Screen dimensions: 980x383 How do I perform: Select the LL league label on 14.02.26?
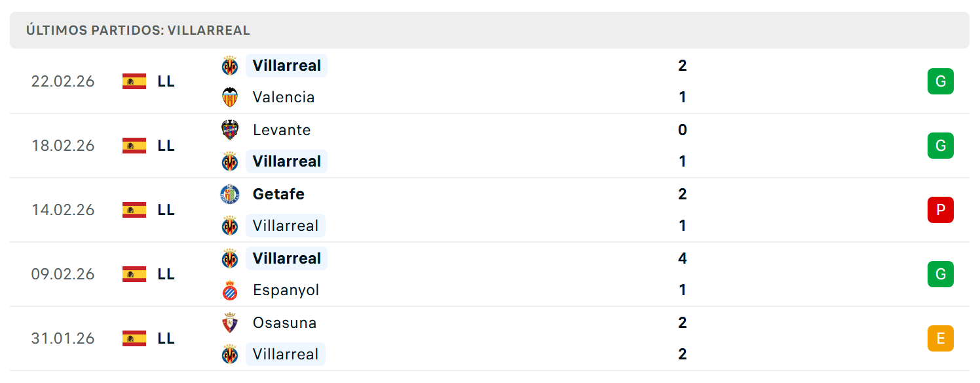click(x=166, y=210)
